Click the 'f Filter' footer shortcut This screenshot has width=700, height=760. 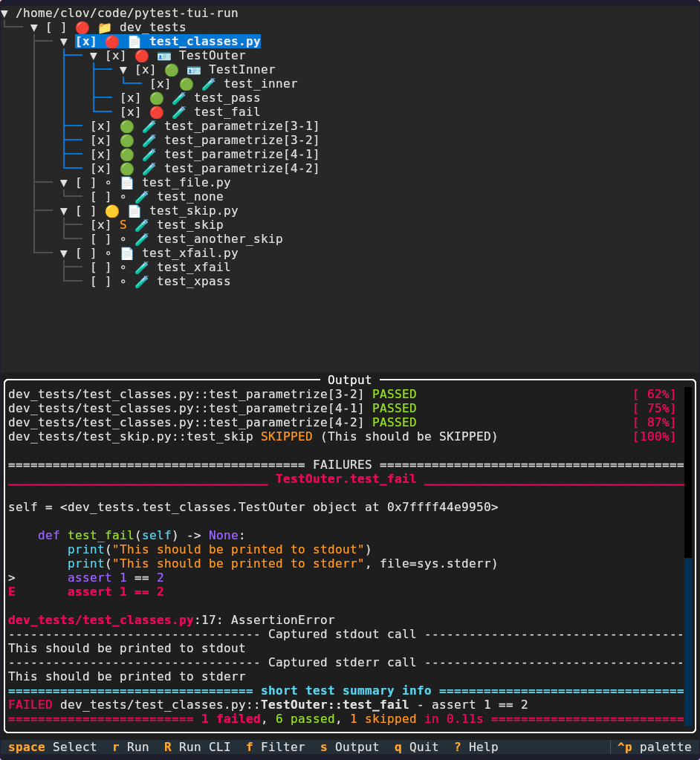pyautogui.click(x=276, y=747)
